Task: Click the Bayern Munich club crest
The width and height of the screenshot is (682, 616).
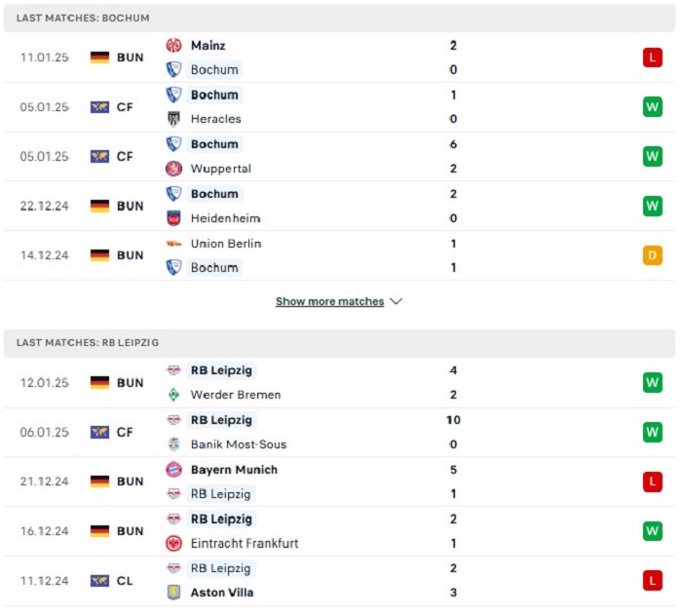Action: coord(173,470)
